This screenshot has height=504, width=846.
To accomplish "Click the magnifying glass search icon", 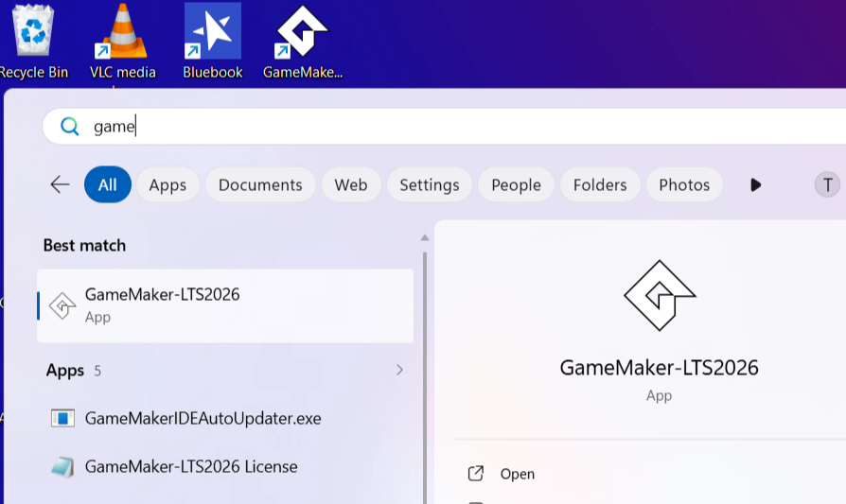I will click(x=70, y=127).
